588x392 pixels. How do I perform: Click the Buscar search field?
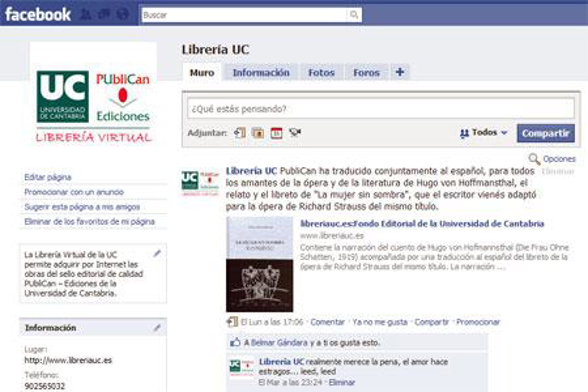pyautogui.click(x=245, y=15)
